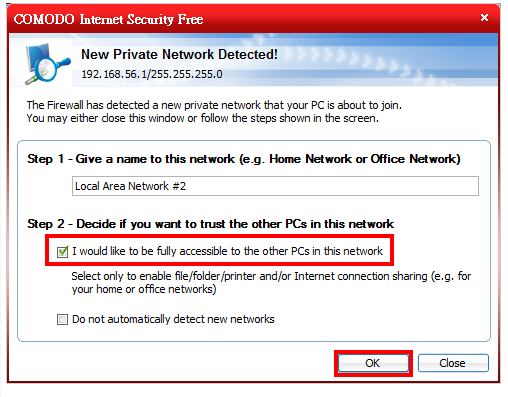Click the COMODO Internet Security Free title

point(108,19)
